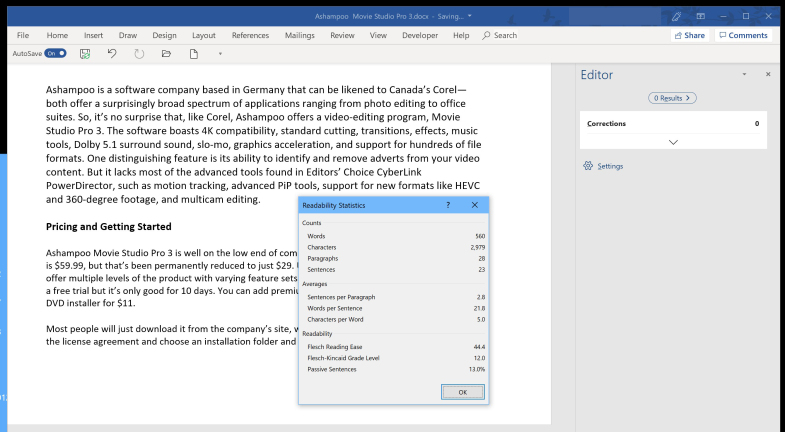This screenshot has width=785, height=432.
Task: Open the File menu
Action: [x=23, y=35]
